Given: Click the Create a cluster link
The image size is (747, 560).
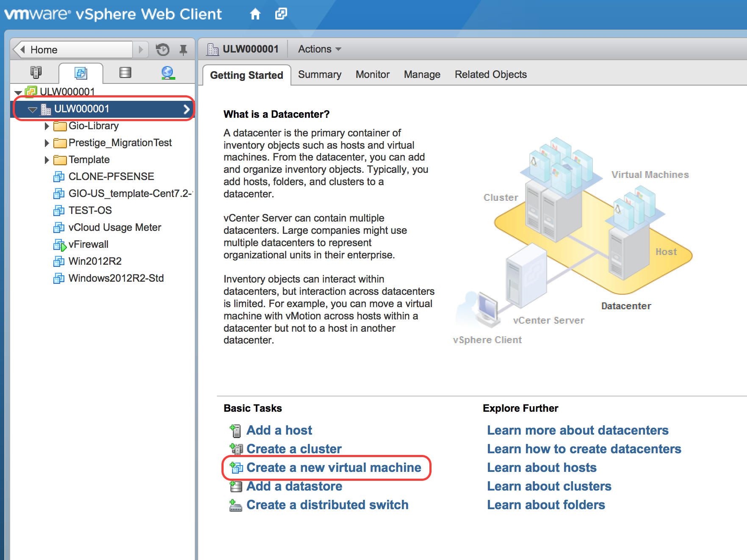Looking at the screenshot, I should click(294, 449).
